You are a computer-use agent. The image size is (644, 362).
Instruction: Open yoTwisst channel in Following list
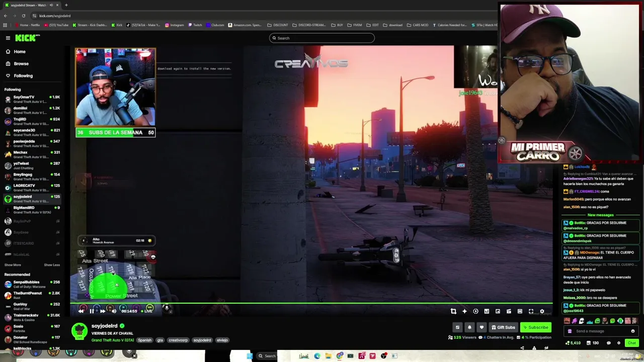tap(32, 165)
